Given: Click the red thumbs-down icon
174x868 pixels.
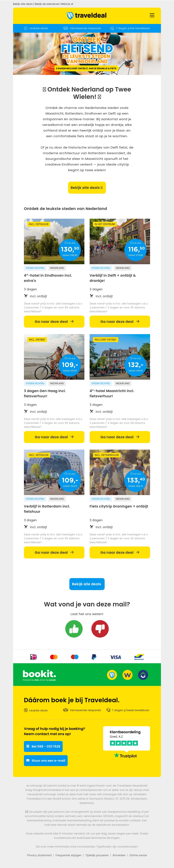Looking at the screenshot, I should click(100, 629).
